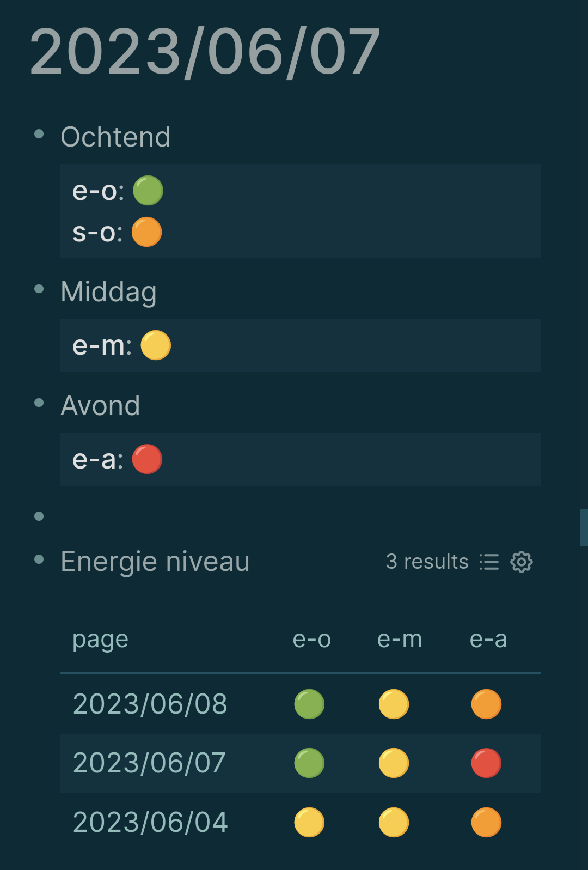Sort table by the page column header
Viewport: 588px width, 870px height.
[100, 640]
